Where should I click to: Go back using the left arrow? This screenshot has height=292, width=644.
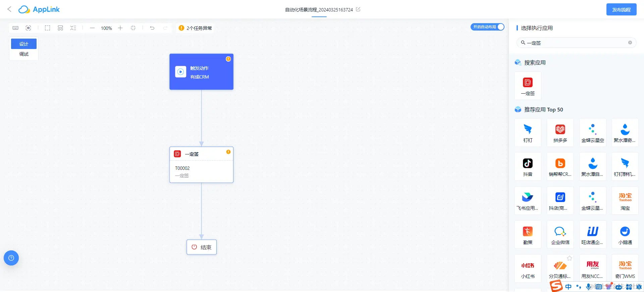pyautogui.click(x=9, y=9)
